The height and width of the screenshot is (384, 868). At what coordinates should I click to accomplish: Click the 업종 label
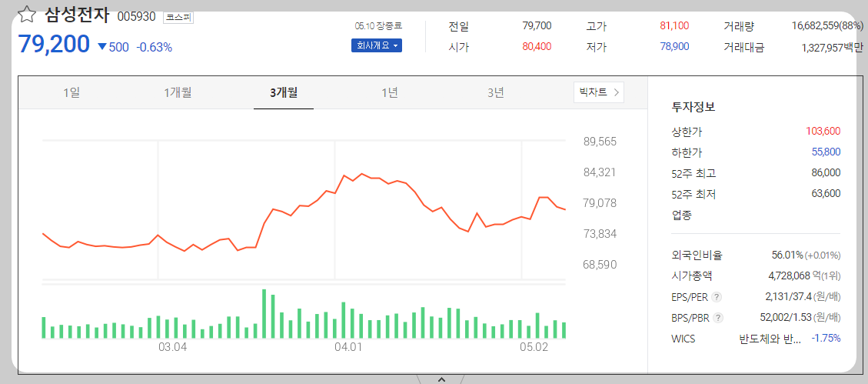point(681,215)
